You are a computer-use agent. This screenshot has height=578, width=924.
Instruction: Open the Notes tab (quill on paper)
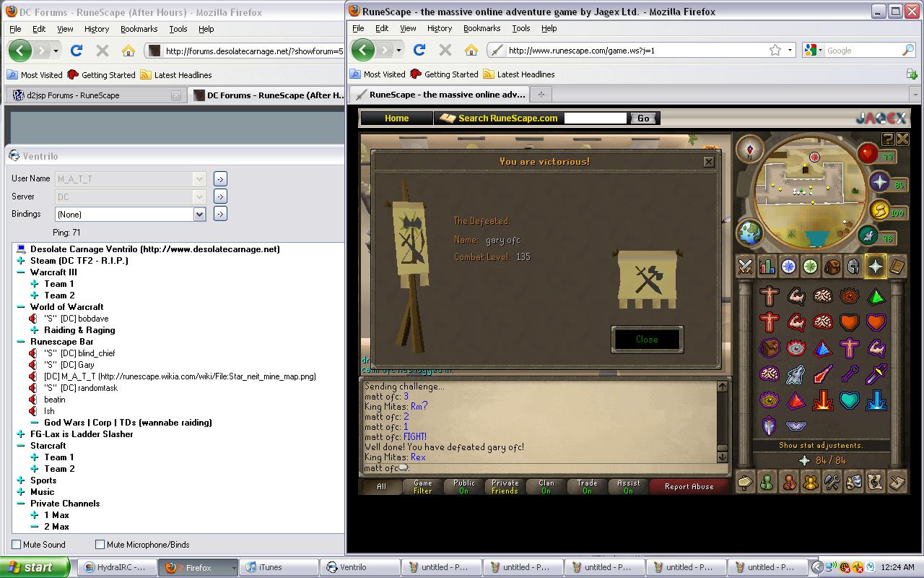897,482
